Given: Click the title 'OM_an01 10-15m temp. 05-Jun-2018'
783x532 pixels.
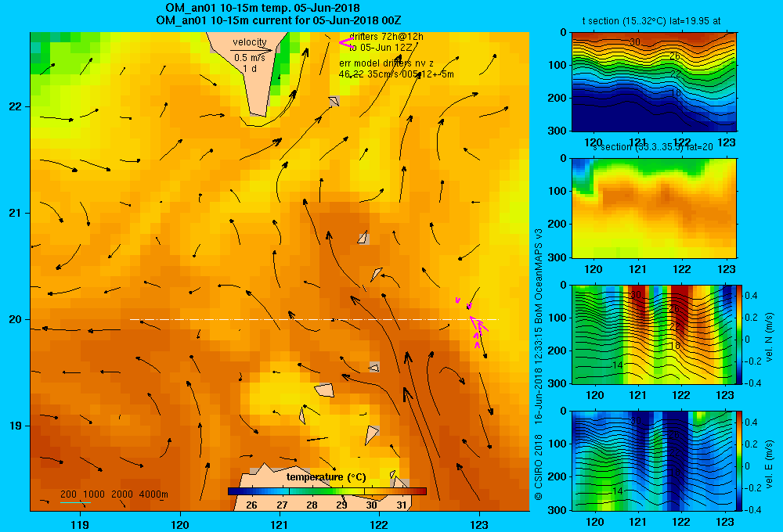Looking at the screenshot, I should (262, 8).
